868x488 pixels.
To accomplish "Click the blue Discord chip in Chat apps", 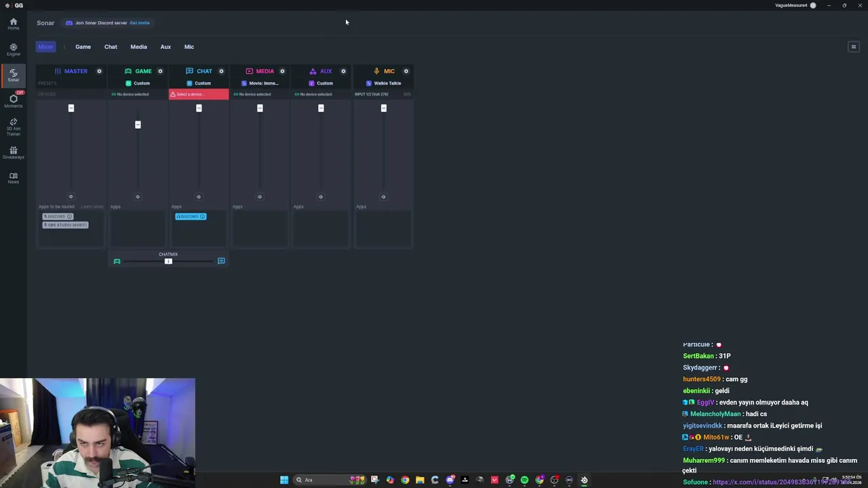I will 191,216.
